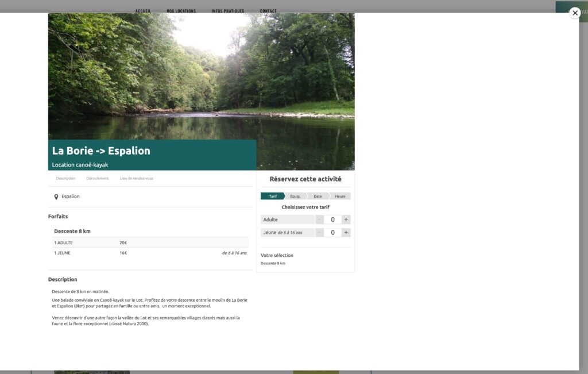The image size is (588, 374).
Task: Close the booking popup with X icon
Action: pyautogui.click(x=575, y=13)
